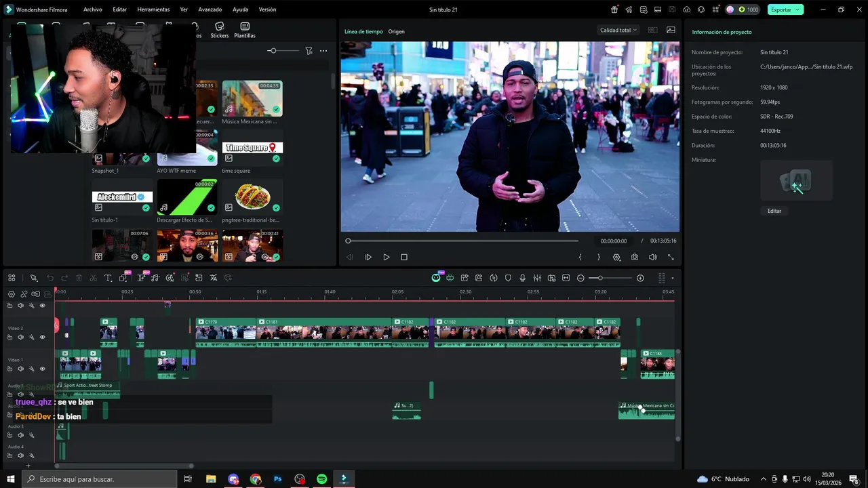Mute the Video 2 track audio
Viewport: 868px width, 488px height.
[20, 337]
